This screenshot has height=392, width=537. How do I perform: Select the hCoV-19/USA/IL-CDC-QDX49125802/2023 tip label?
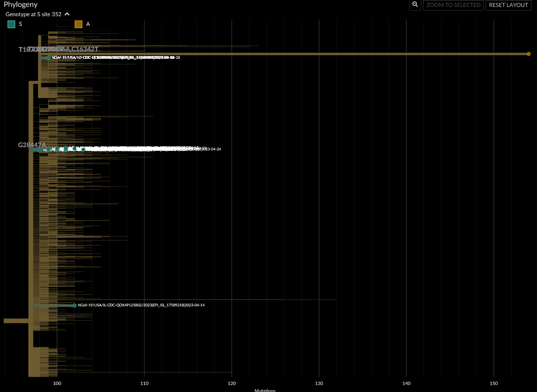(x=140, y=305)
